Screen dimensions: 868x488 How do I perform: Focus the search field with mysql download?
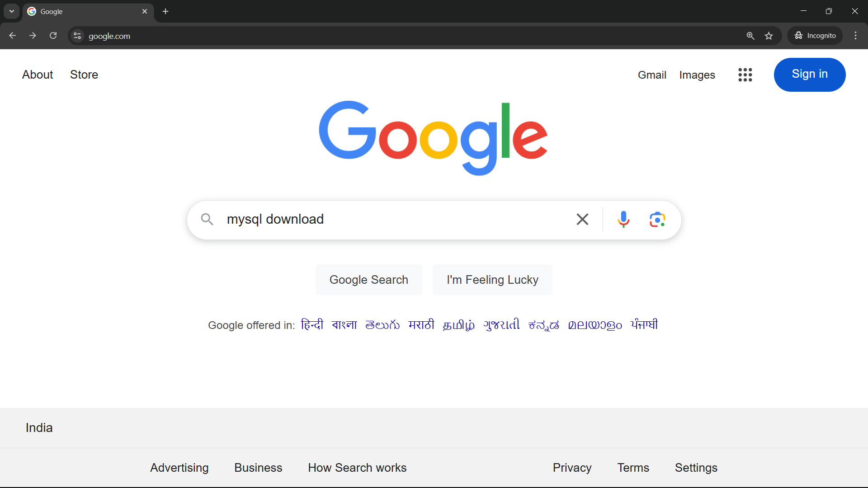point(393,219)
